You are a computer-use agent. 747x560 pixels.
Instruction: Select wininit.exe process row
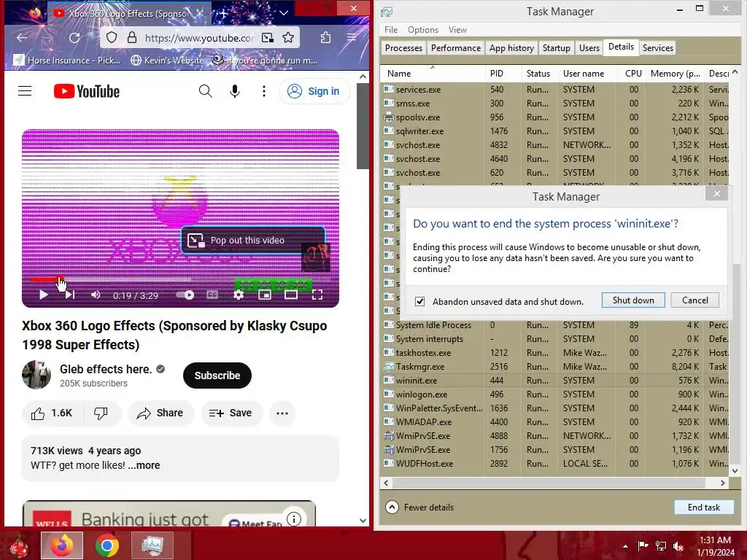point(555,381)
